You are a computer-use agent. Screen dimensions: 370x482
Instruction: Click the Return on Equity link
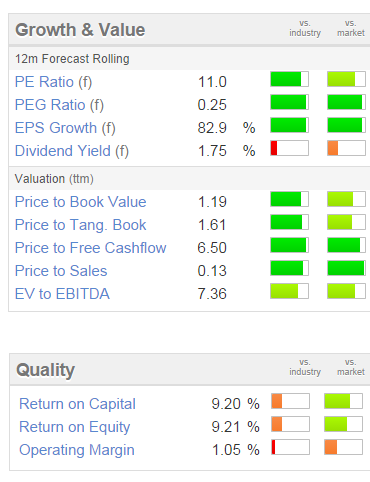pyautogui.click(x=75, y=427)
